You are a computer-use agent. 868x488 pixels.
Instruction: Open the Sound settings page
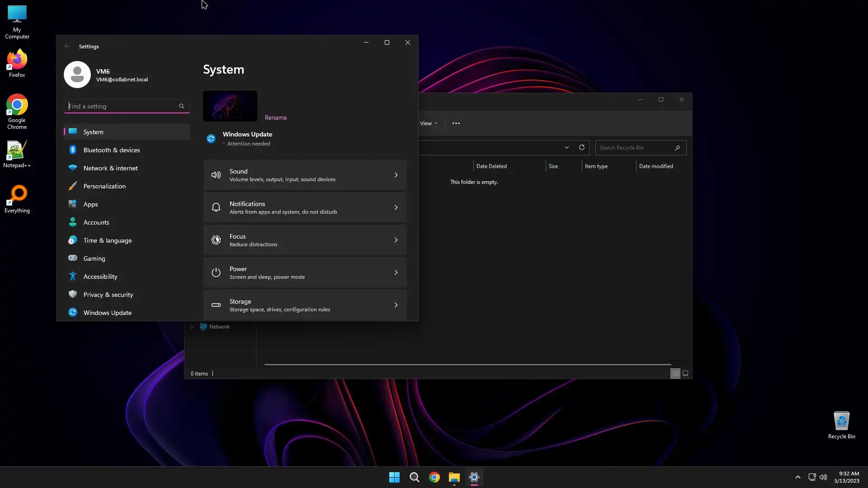(x=305, y=175)
